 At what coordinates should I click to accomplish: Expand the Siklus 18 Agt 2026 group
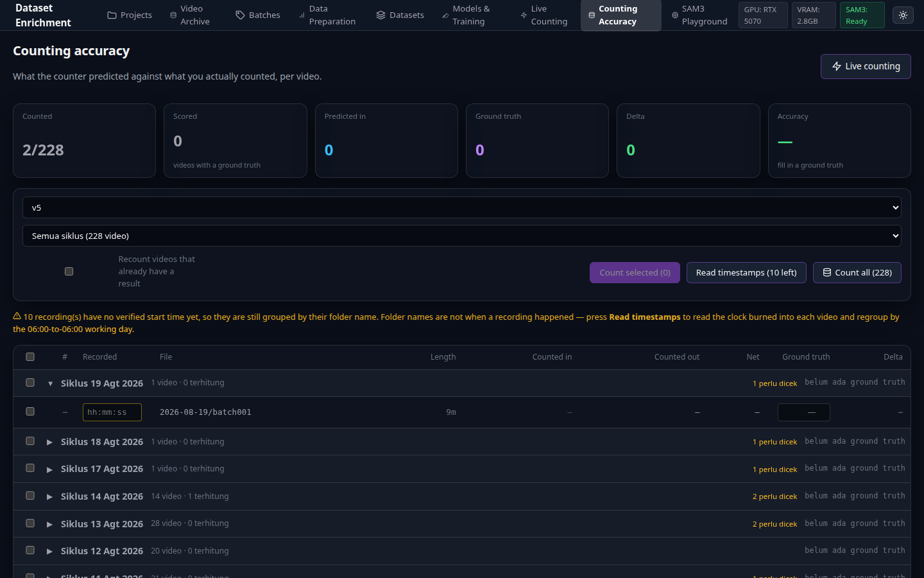coord(49,442)
